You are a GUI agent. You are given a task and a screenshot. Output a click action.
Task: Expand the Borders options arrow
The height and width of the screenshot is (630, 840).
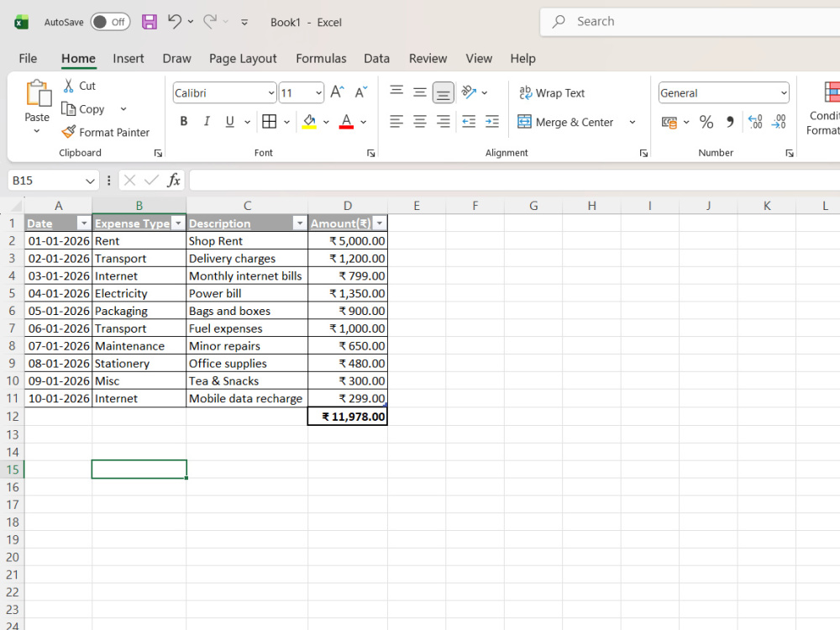286,122
